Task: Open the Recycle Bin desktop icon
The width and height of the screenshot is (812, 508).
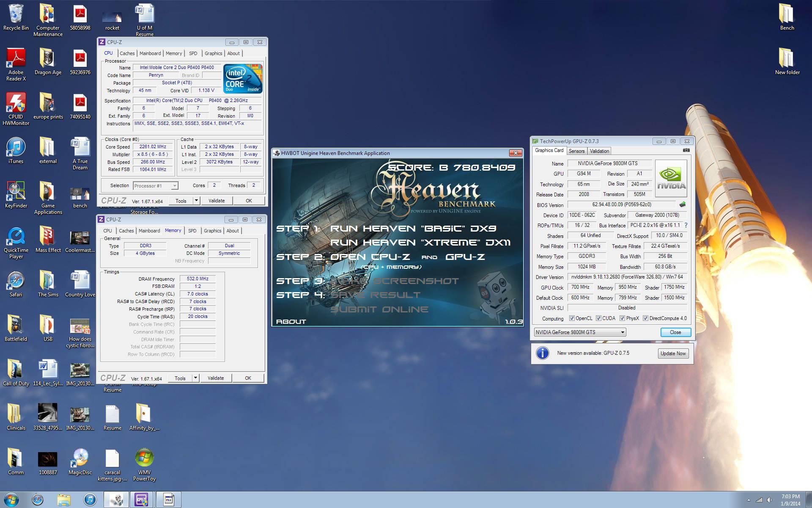Action: 16,17
